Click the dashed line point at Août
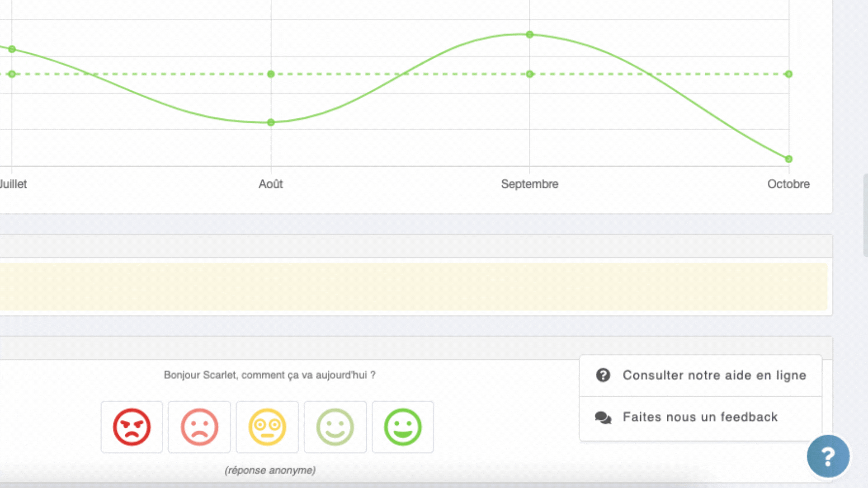Image resolution: width=868 pixels, height=488 pixels. click(271, 74)
